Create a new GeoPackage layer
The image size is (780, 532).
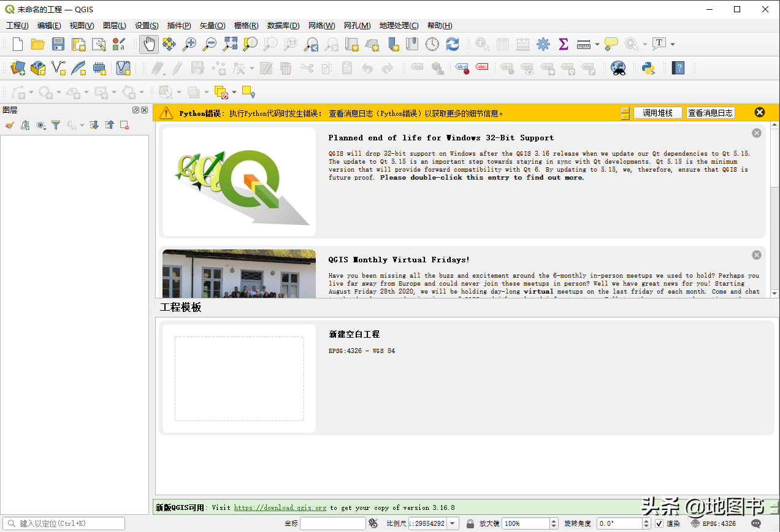pyautogui.click(x=38, y=68)
